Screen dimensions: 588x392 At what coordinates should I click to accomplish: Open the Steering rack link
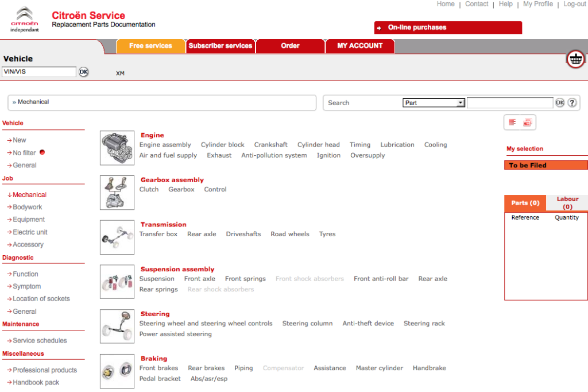424,324
